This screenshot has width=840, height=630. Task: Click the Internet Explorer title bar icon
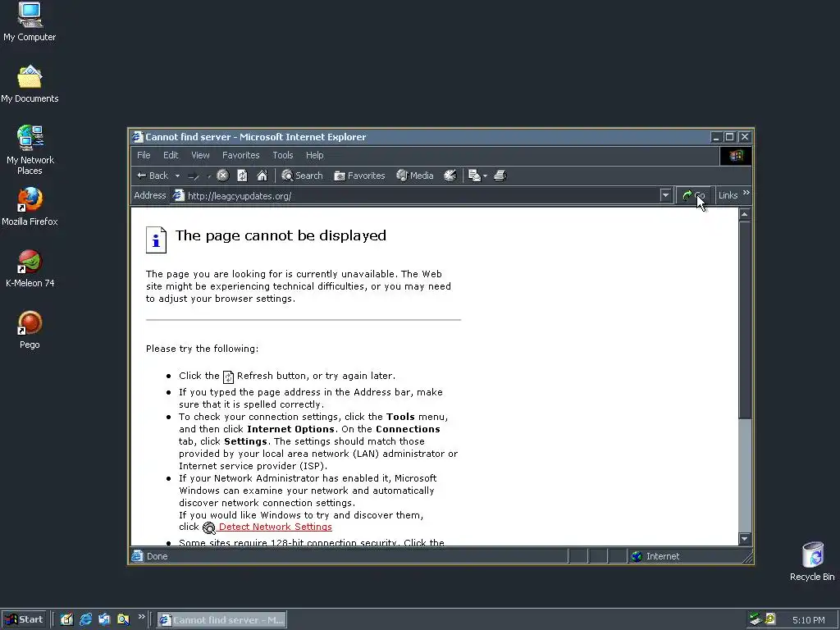(x=138, y=137)
